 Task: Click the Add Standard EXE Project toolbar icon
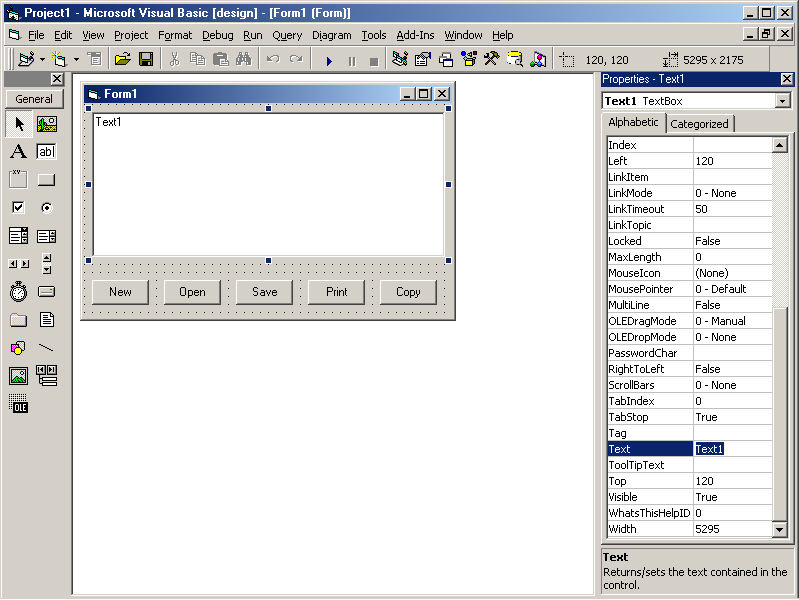coord(26,60)
